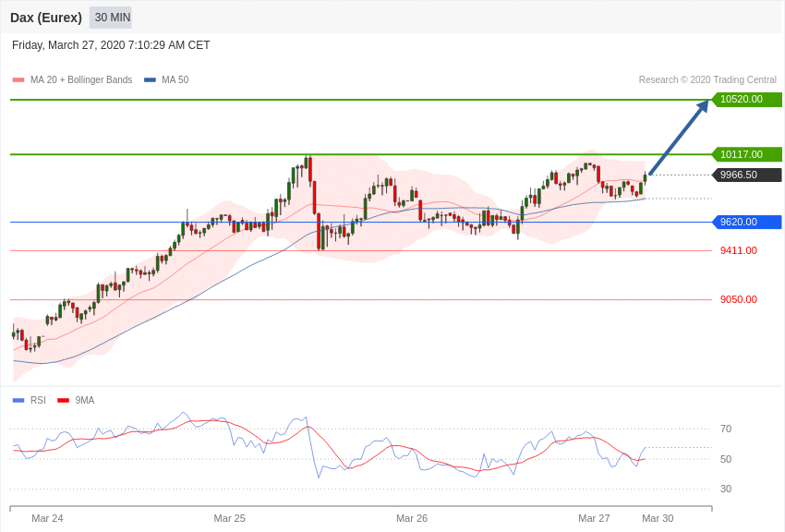Click the green 10520.00 target price tag
The width and height of the screenshot is (785, 532).
pos(746,100)
